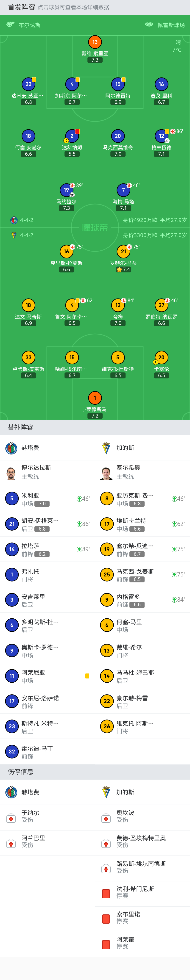Select substitute 阿莱尼亚 with yellow card
The height and width of the screenshot is (980, 190).
[x=47, y=676]
